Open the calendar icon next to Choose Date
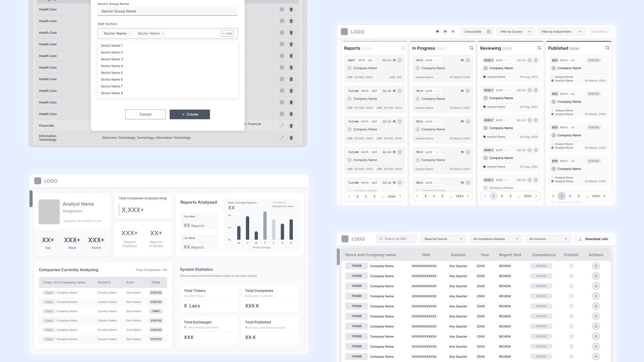Viewport: 644px width, 362px height. (489, 32)
